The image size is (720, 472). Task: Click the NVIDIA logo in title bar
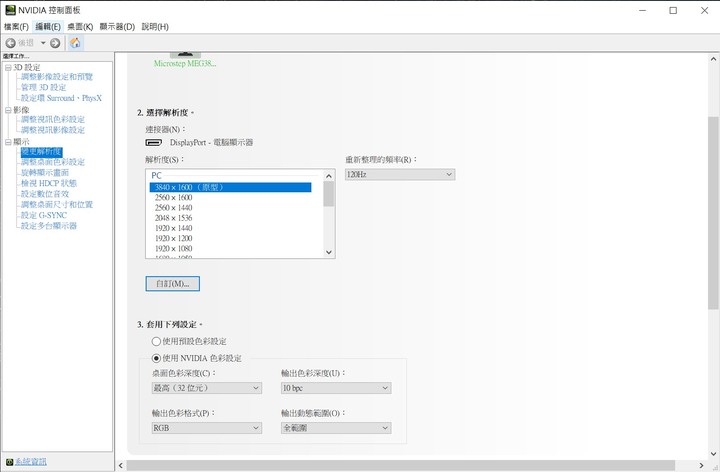10,10
